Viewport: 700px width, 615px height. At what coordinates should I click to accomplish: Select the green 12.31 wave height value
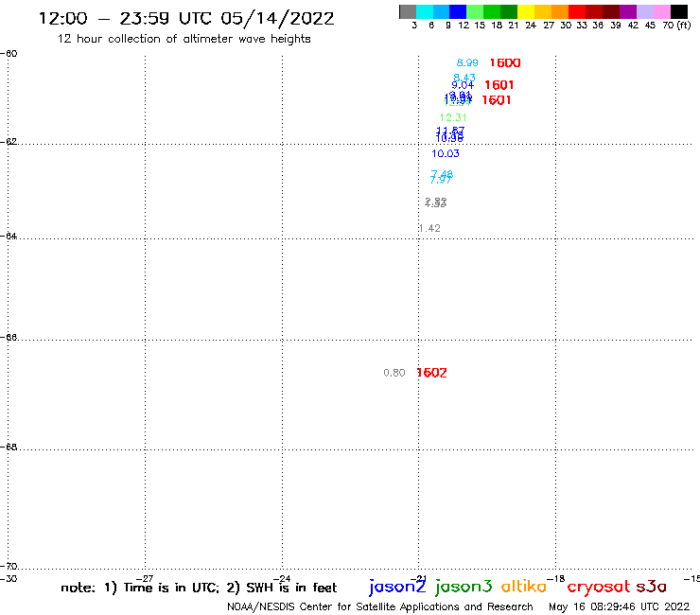click(453, 117)
